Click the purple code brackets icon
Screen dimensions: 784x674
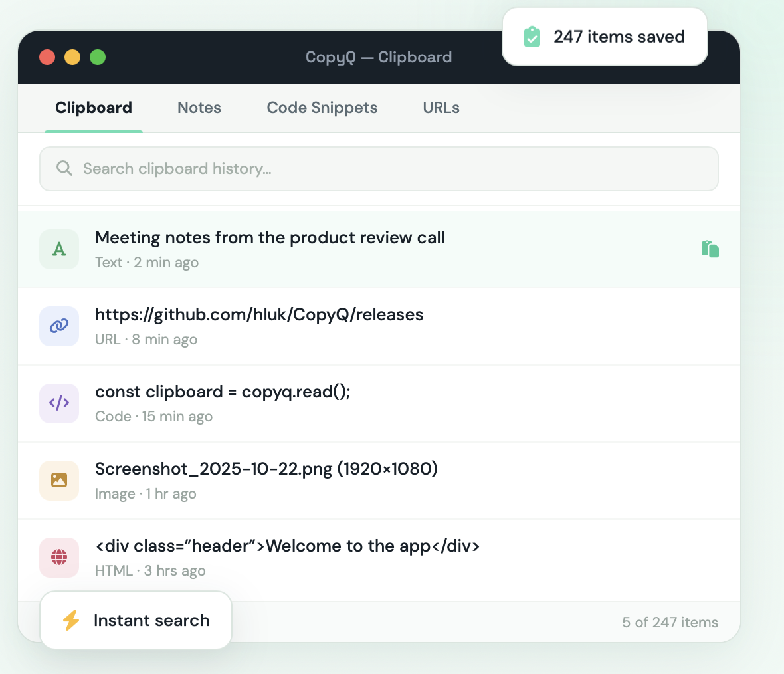(59, 403)
